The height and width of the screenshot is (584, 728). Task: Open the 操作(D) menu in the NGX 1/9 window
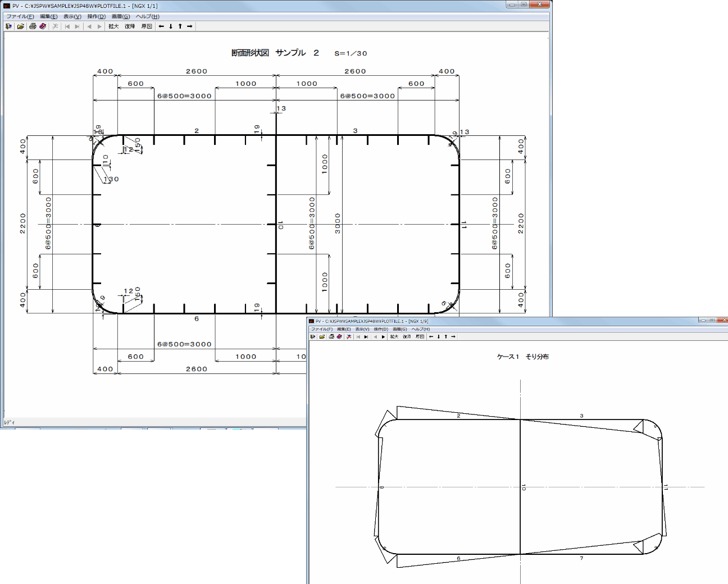tap(381, 329)
